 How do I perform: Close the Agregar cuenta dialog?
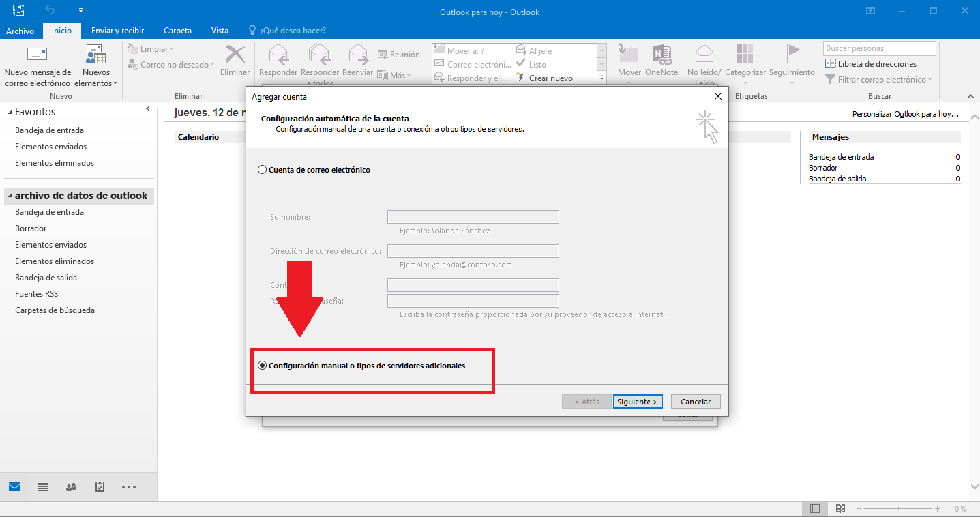pyautogui.click(x=717, y=97)
